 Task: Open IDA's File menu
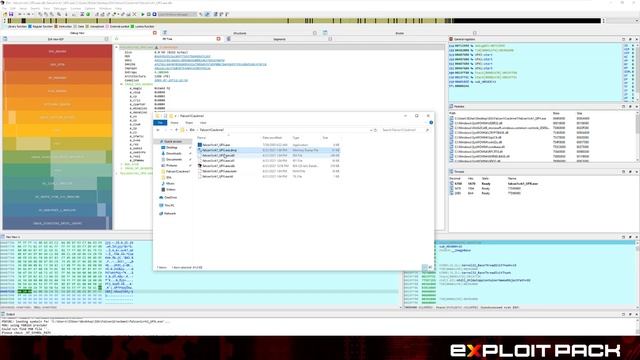[4, 8]
